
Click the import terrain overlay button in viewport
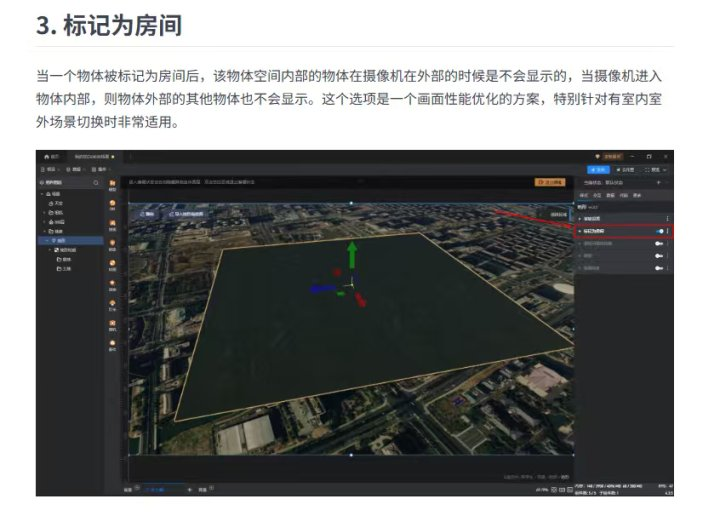point(186,214)
